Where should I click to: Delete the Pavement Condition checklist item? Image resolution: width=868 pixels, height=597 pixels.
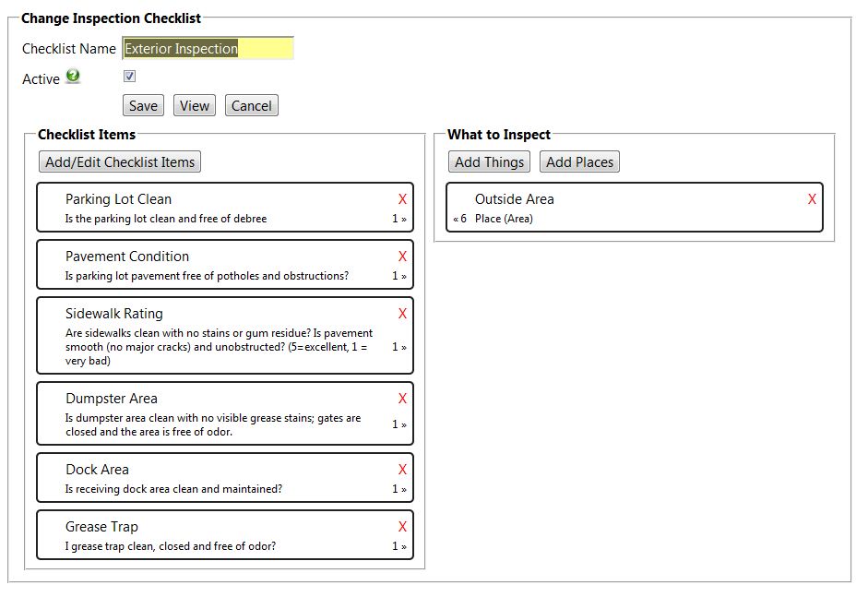(x=402, y=257)
